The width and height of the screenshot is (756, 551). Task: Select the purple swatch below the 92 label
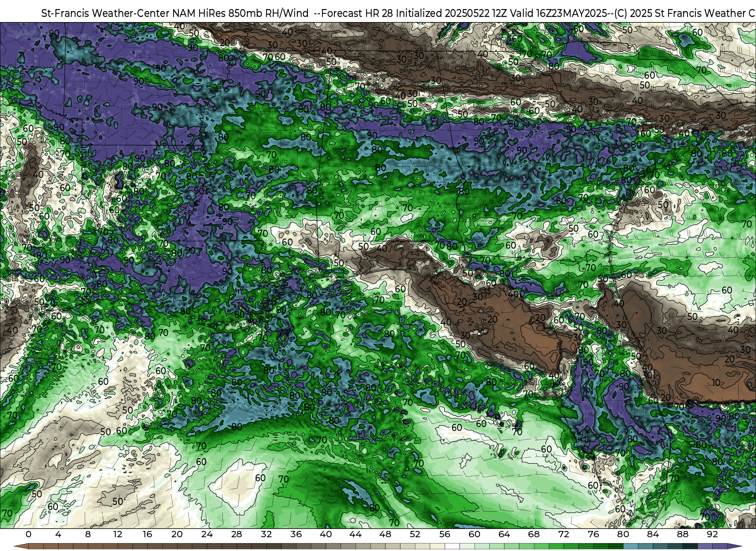pos(720,546)
